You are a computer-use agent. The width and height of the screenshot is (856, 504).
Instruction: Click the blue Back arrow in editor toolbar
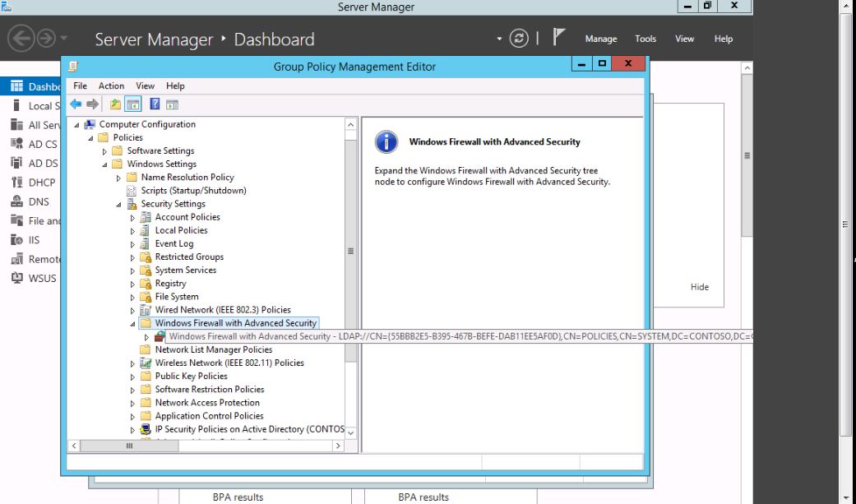pos(76,104)
